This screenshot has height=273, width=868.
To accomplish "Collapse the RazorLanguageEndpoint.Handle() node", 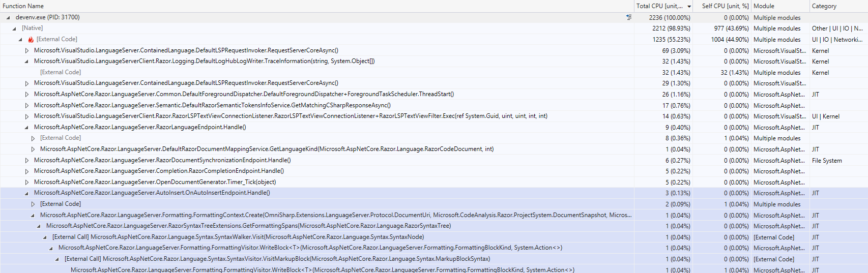I will click(x=26, y=127).
